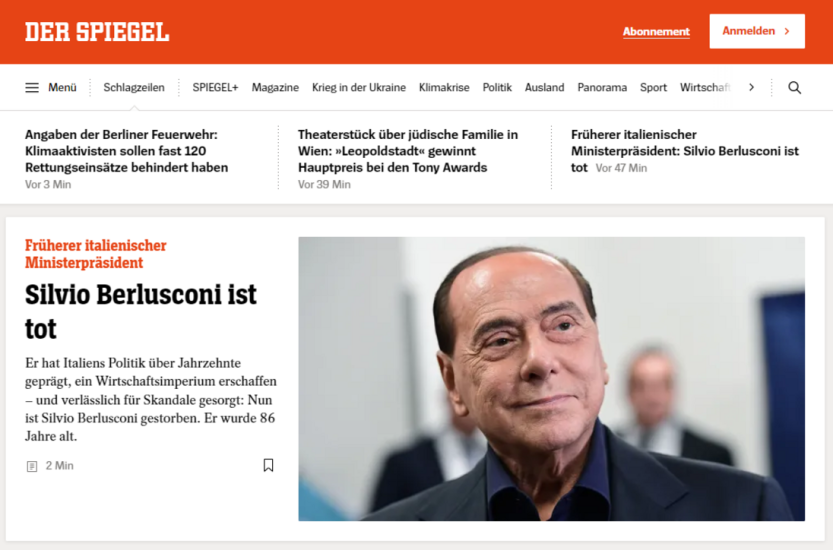Navigate to the Ausland section
Image resolution: width=833 pixels, height=550 pixels.
coord(545,88)
